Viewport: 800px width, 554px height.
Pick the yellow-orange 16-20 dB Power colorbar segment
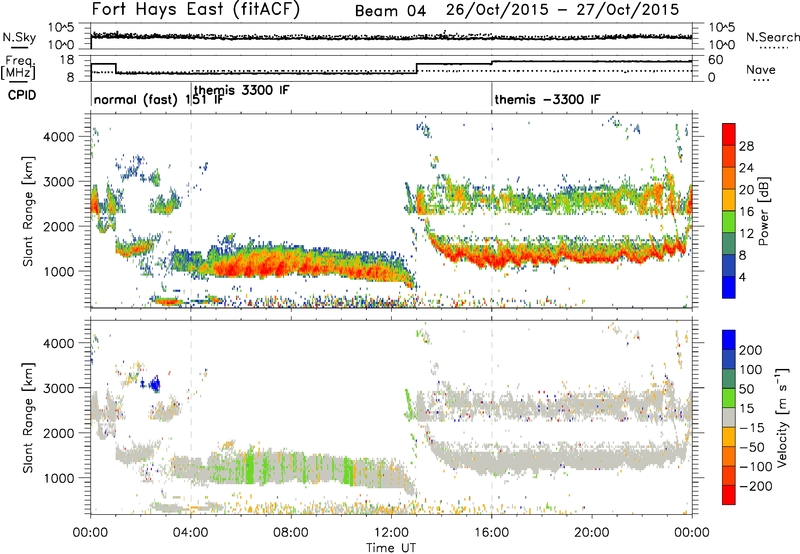[x=729, y=200]
